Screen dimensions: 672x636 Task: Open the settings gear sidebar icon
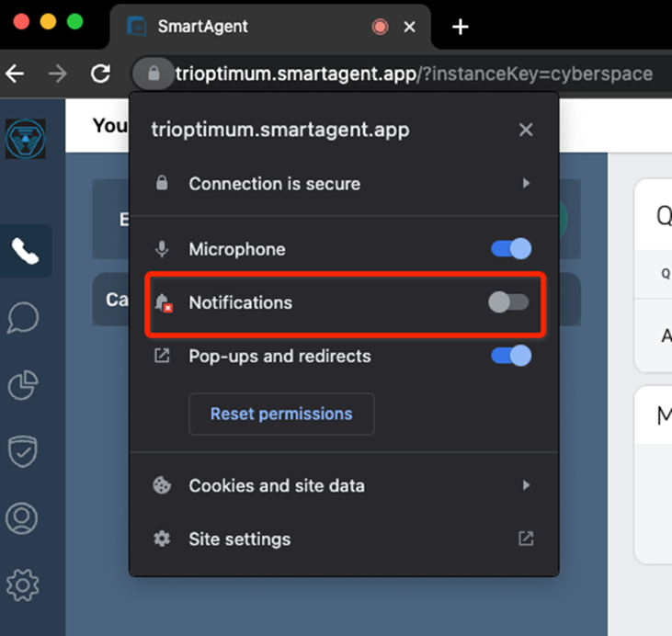22,584
